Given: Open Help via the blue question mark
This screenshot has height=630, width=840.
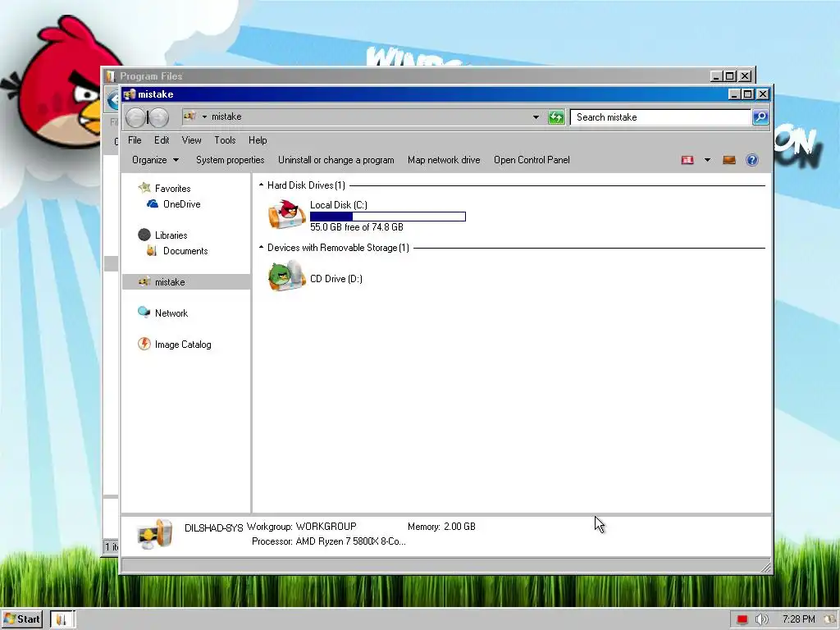Looking at the screenshot, I should [752, 160].
